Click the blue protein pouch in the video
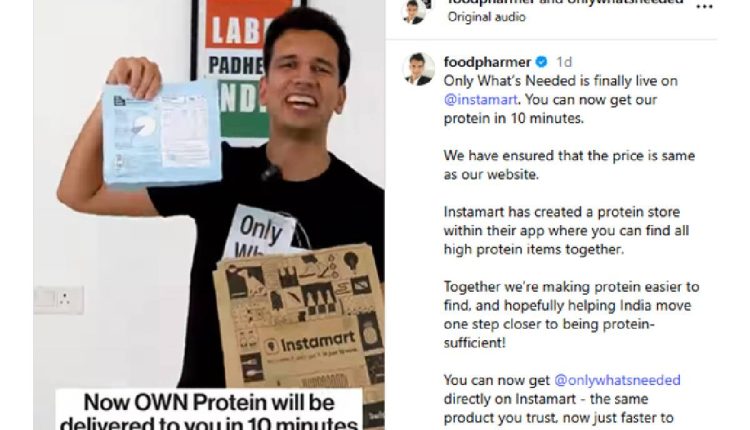750x430 pixels. pos(162,134)
